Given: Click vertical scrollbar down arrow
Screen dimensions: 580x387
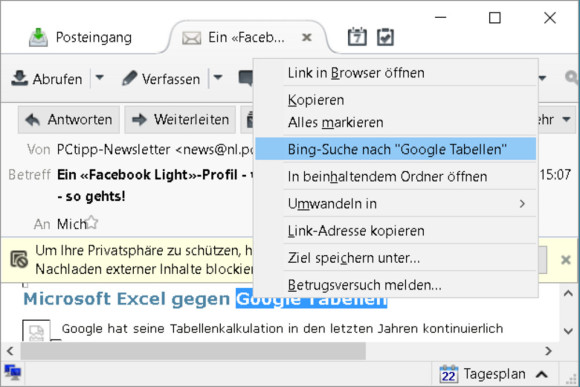Looking at the screenshot, I should click(x=568, y=331).
